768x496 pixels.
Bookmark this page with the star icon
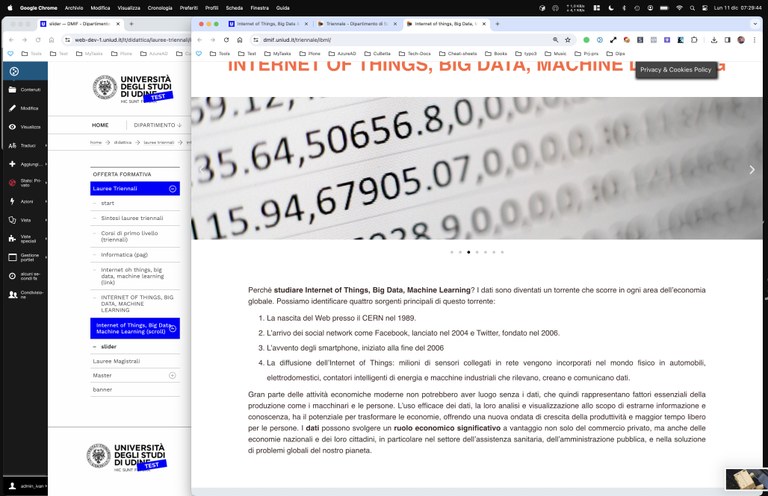(568, 40)
